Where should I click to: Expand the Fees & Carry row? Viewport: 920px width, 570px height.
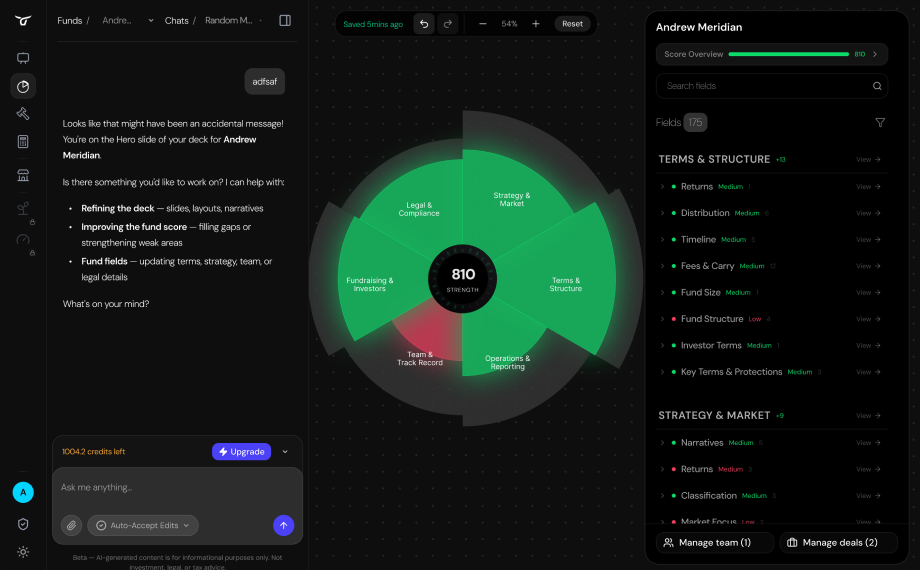(x=662, y=266)
